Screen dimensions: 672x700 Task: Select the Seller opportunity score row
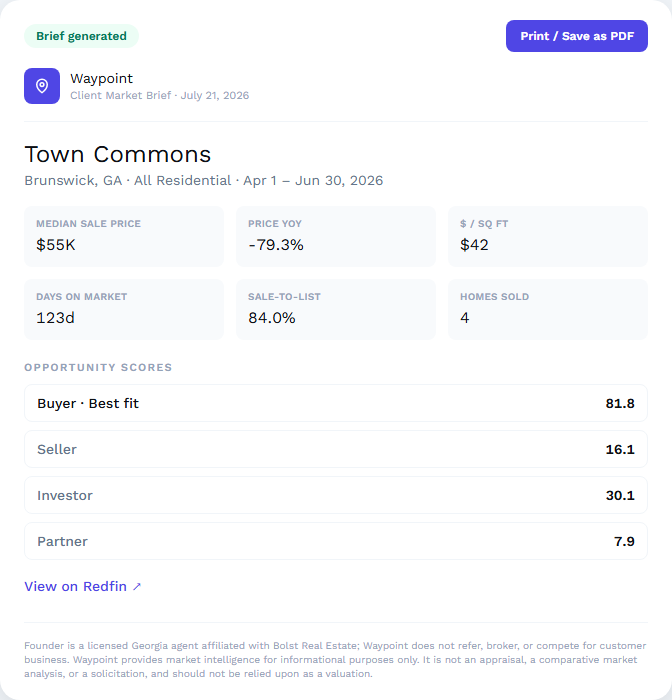coord(336,449)
